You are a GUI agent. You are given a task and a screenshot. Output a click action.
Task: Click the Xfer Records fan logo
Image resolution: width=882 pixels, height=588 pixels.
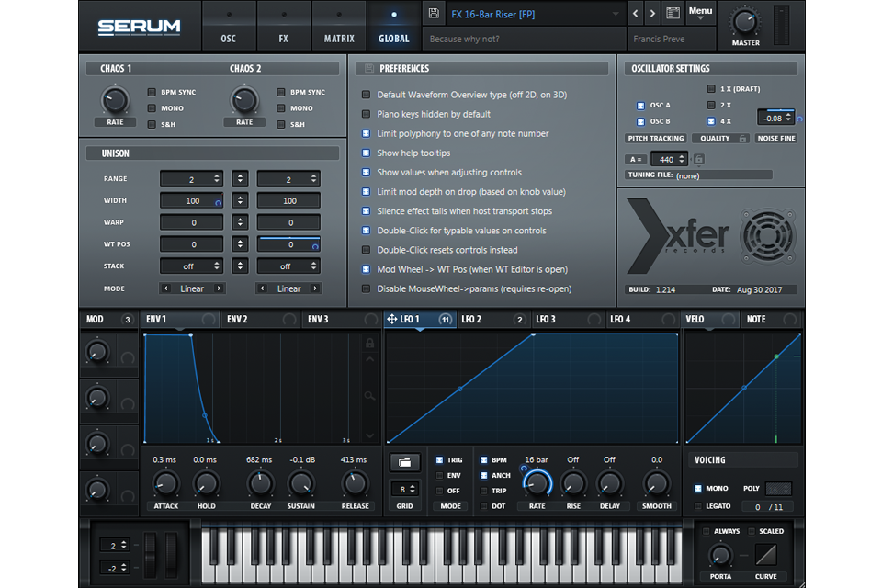pos(770,236)
